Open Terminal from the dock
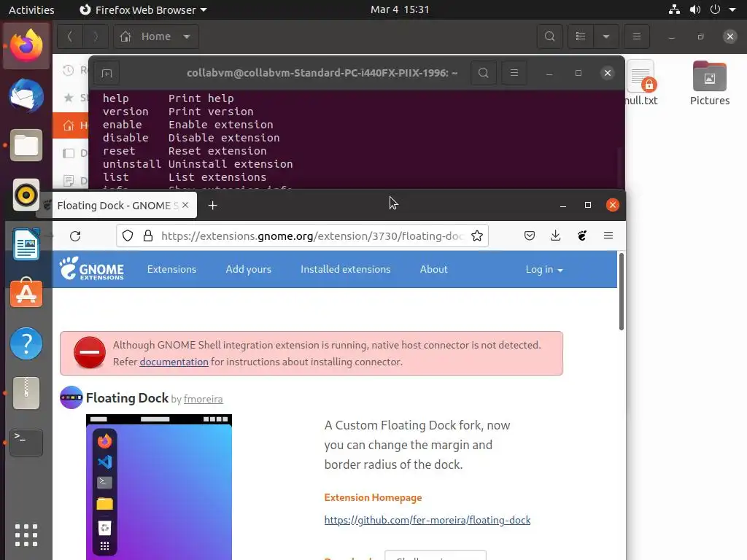This screenshot has height=560, width=747. (26, 443)
